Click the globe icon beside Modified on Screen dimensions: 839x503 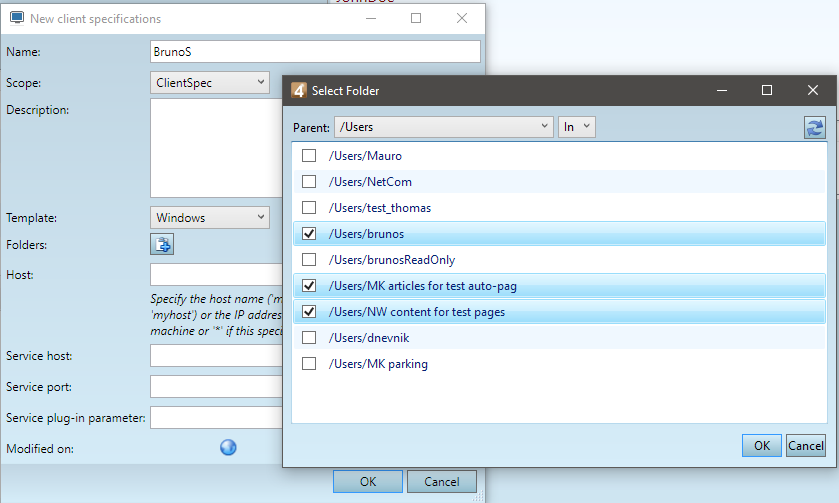(228, 447)
